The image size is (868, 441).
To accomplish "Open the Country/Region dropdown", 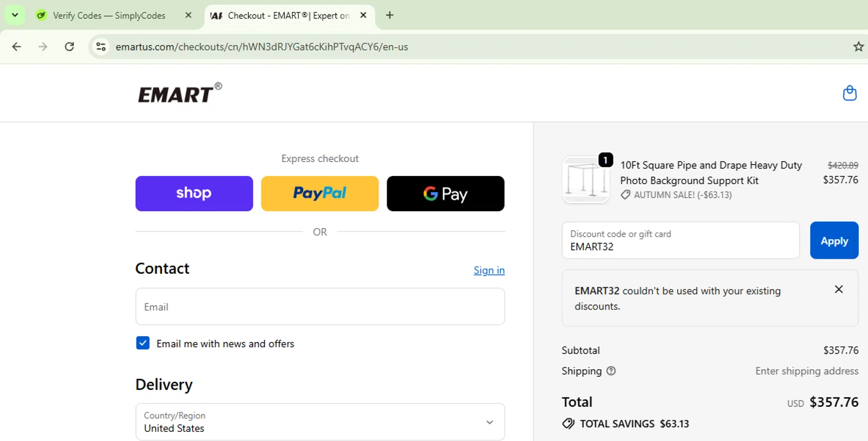I will 320,422.
